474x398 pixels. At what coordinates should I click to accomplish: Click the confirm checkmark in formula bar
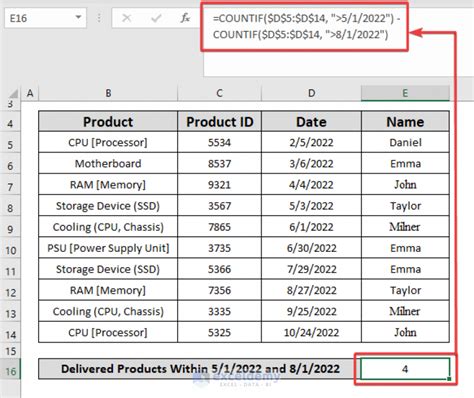point(156,18)
